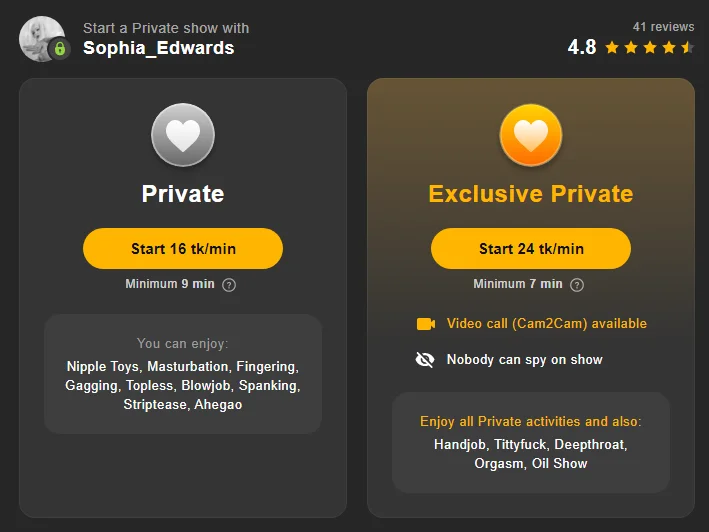Screen dimensions: 709x532
Task: Click the first gold rating star
Action: [x=611, y=47]
